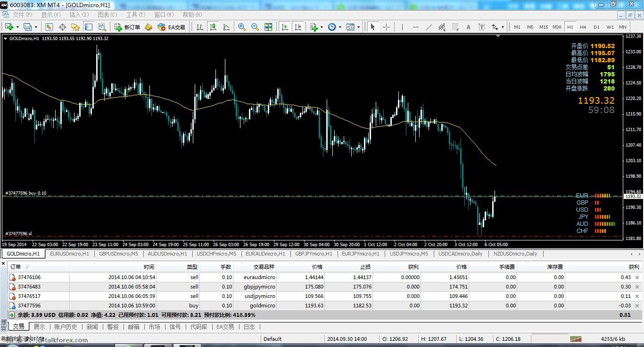Image resolution: width=644 pixels, height=347 pixels.
Task: Open the add indicators icon
Action: pos(314,27)
